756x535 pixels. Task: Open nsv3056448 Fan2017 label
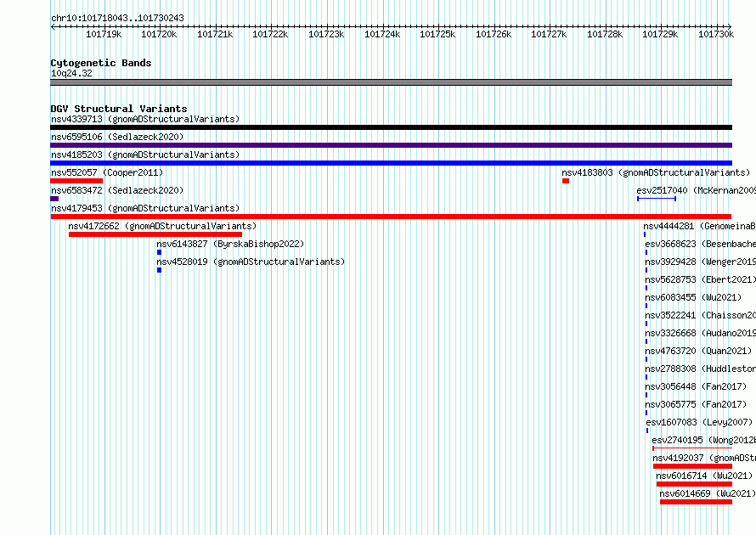coord(696,386)
